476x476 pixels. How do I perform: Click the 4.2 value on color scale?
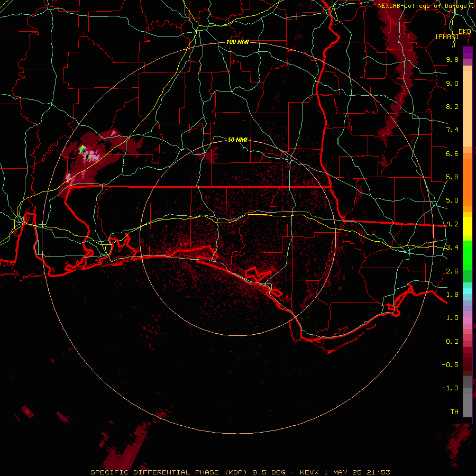click(452, 224)
